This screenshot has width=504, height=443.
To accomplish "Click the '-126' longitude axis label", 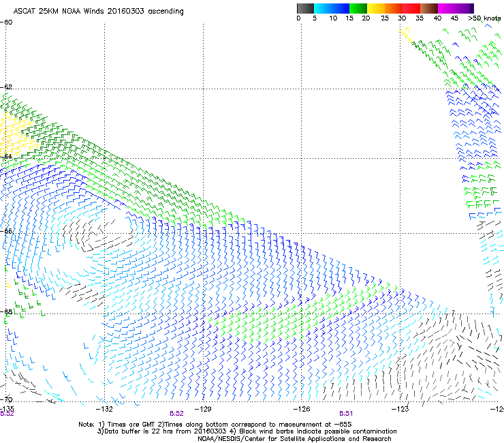I will 302,409.
